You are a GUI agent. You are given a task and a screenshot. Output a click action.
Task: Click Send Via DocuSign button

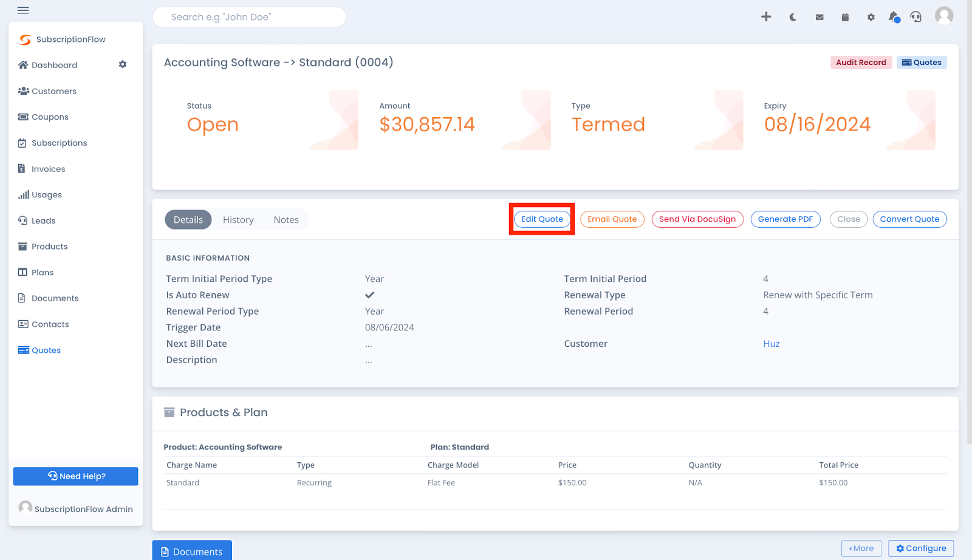[x=697, y=219]
